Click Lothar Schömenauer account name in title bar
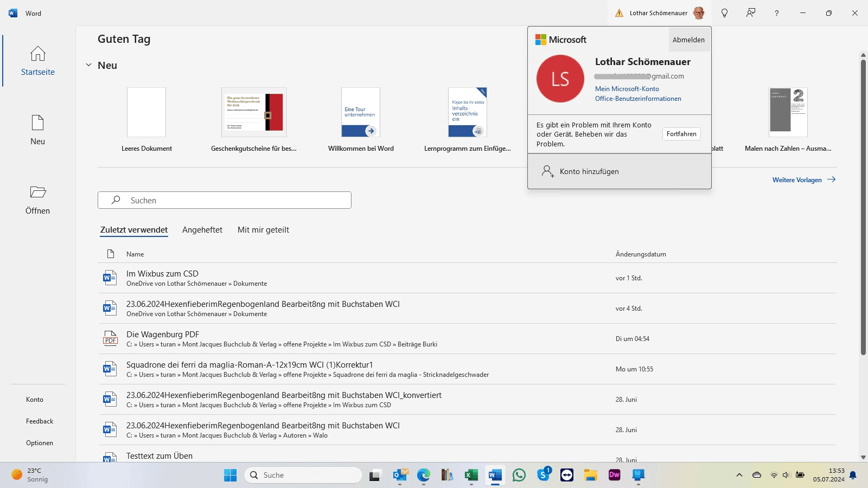Viewport: 868px width, 488px height. click(x=659, y=13)
